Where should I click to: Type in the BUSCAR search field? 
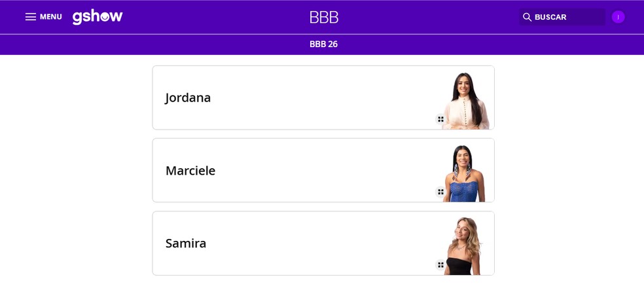[x=567, y=17]
